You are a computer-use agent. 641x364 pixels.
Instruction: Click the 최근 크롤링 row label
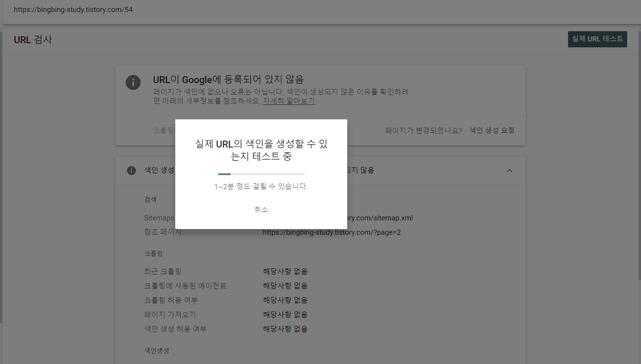(163, 271)
